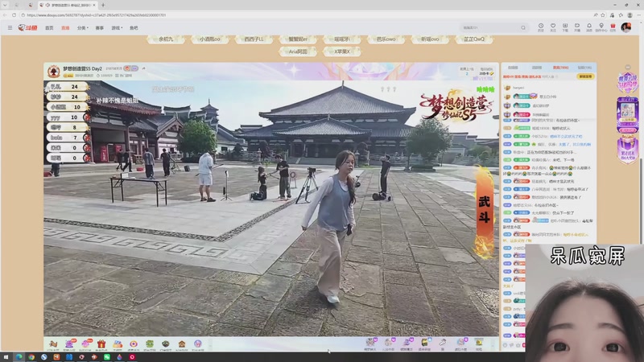Select streamer tag 昕瑶ovo
Screen dimensions: 644x362
point(430,39)
